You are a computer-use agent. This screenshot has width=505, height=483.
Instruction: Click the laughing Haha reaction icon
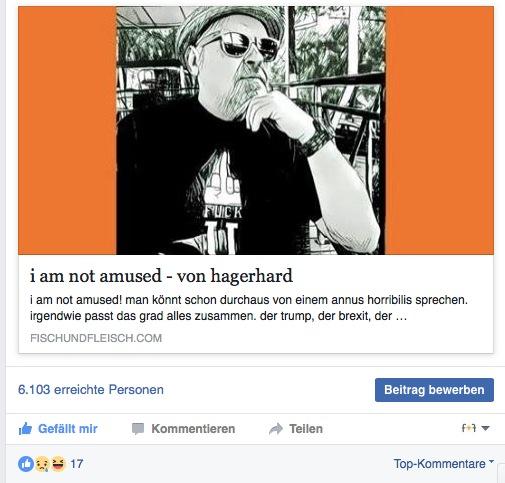(58, 464)
